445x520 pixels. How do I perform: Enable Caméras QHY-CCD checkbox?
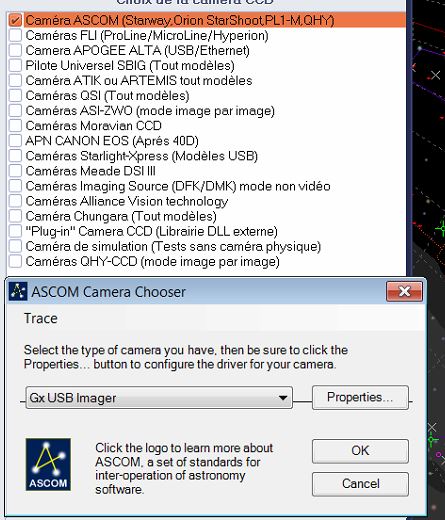(x=15, y=261)
